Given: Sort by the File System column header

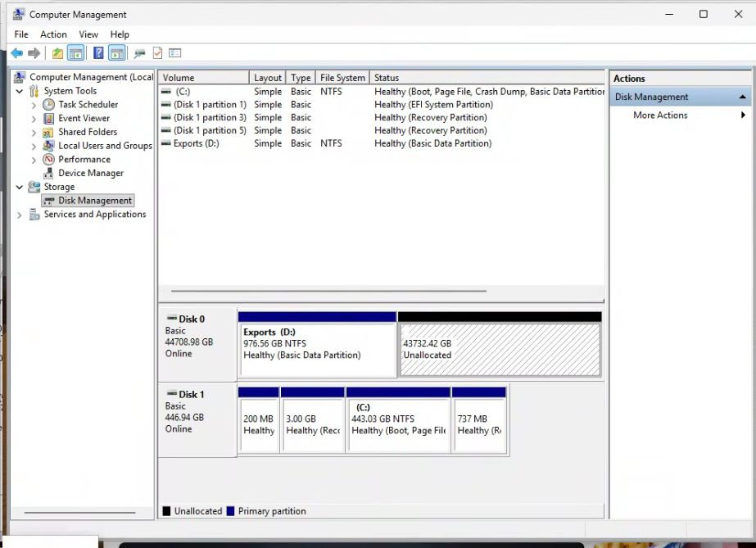Looking at the screenshot, I should coord(342,78).
